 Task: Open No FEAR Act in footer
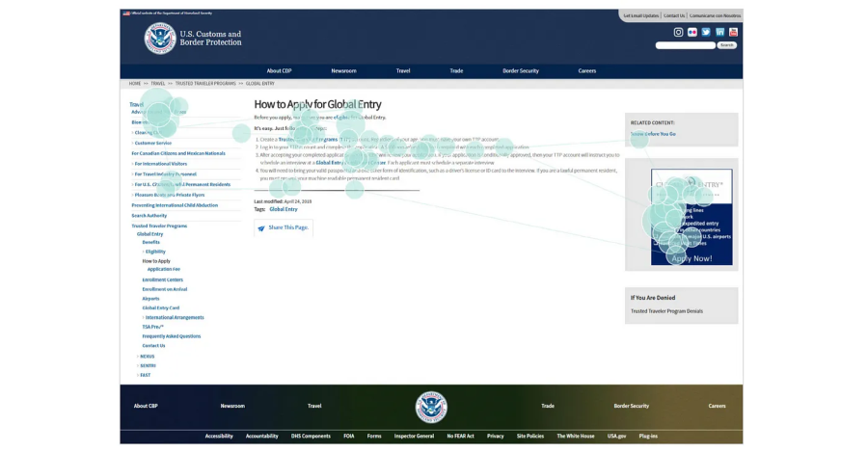click(x=461, y=436)
